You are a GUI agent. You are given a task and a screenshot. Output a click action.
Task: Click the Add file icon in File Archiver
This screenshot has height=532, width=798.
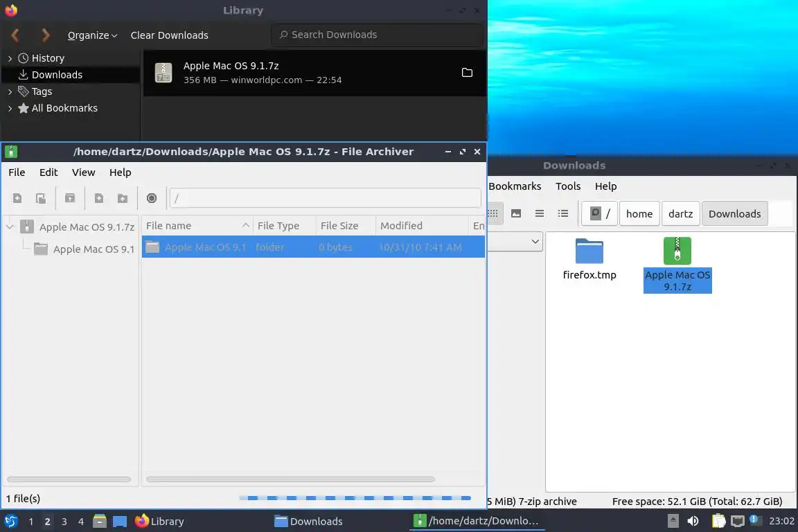pos(99,199)
